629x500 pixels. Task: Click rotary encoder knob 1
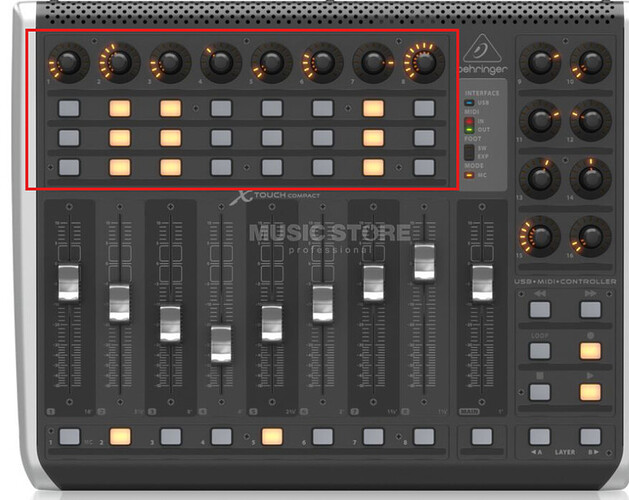pos(68,63)
